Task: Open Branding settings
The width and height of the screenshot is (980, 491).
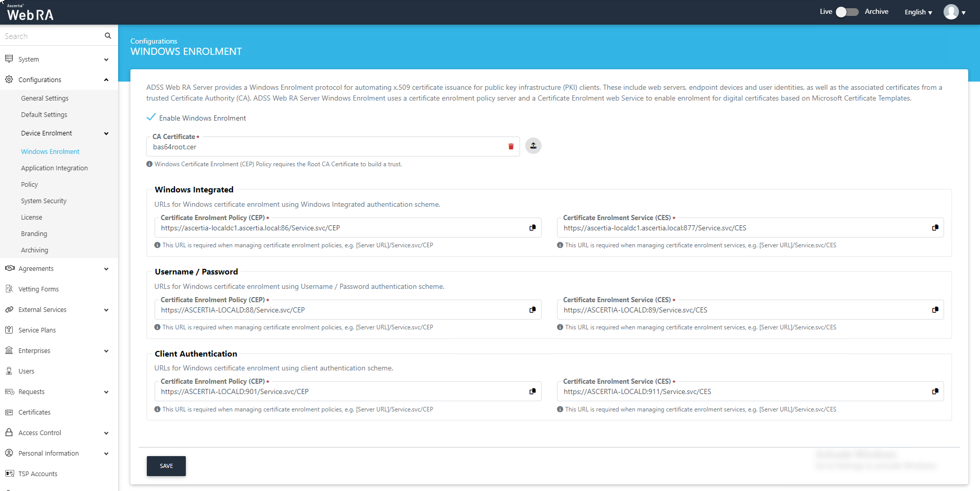Action: point(34,233)
